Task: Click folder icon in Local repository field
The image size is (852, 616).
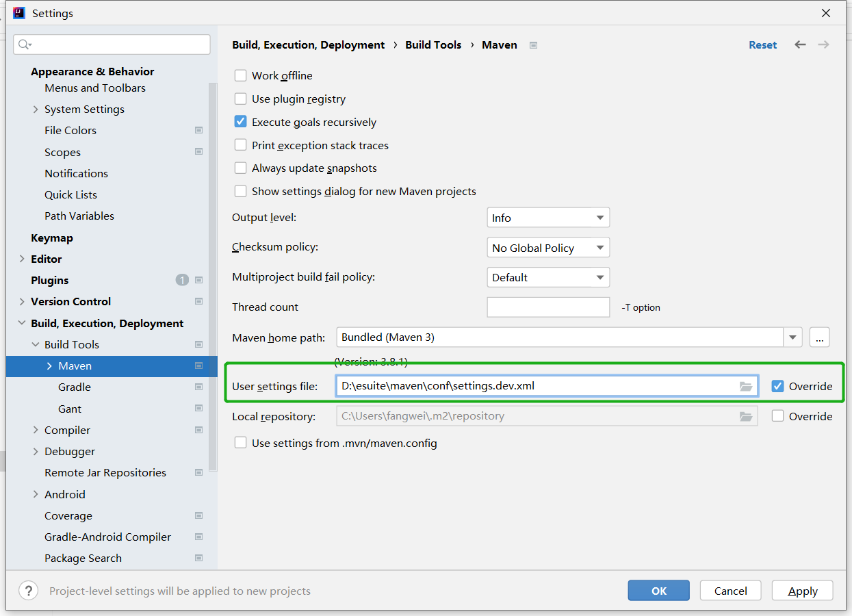Action: tap(746, 416)
